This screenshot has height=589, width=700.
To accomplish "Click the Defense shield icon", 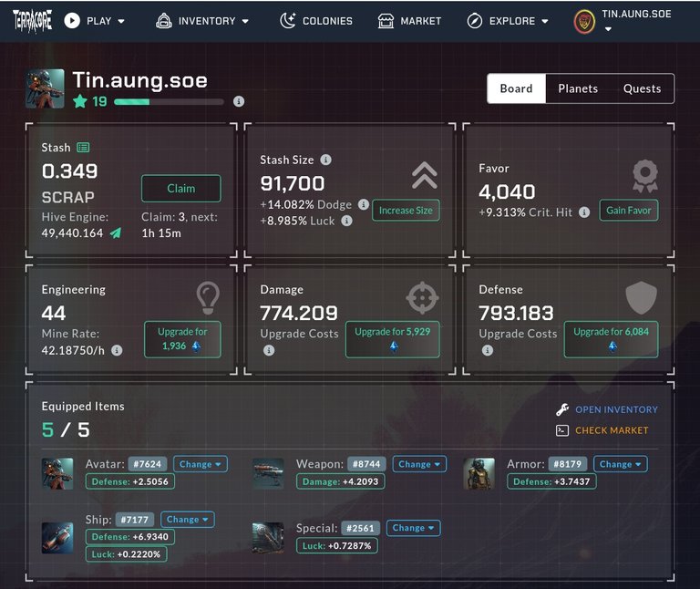I will coord(642,297).
